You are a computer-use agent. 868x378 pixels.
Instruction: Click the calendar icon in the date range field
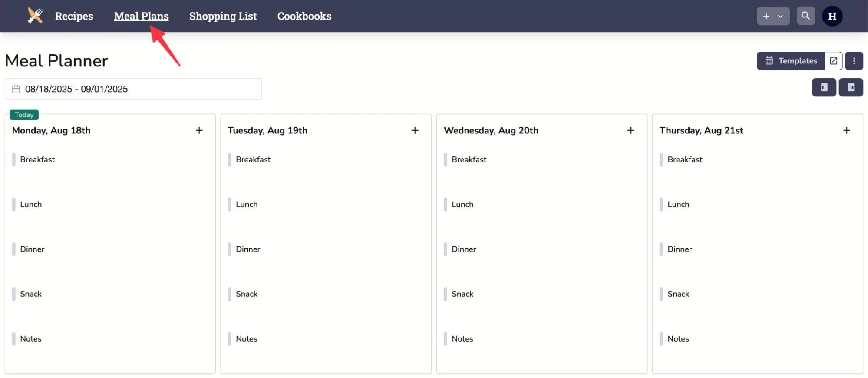coord(16,89)
